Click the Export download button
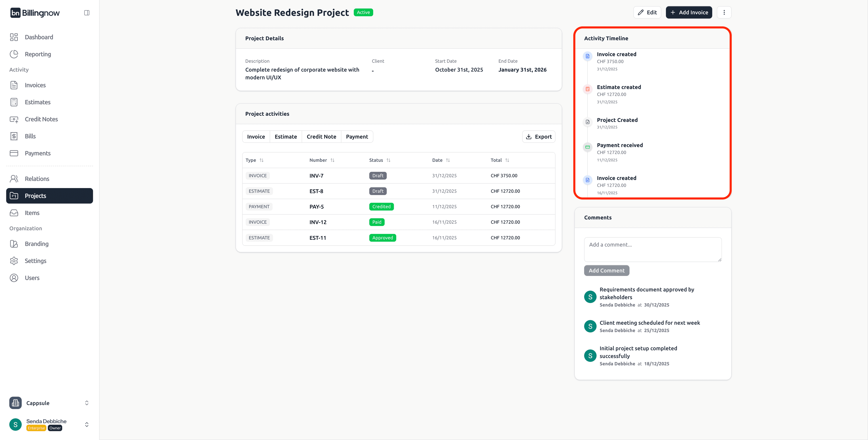The width and height of the screenshot is (868, 440). tap(538, 137)
